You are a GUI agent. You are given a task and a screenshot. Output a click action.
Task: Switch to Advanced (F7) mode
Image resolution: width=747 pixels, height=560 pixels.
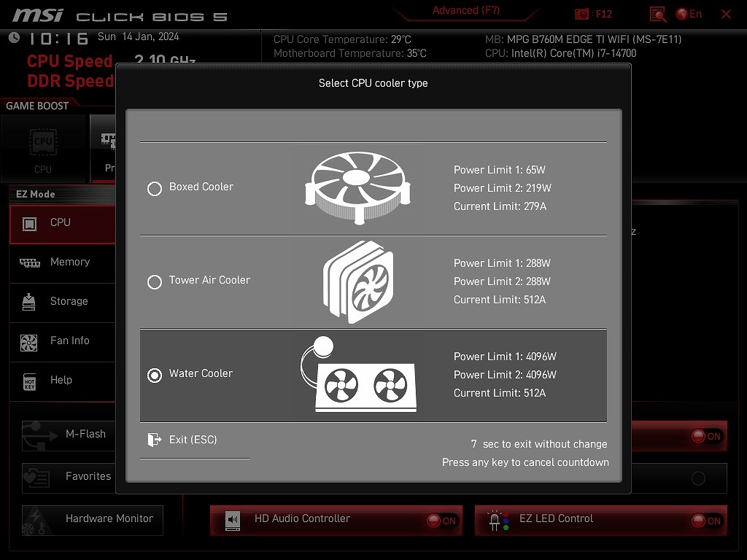point(466,10)
